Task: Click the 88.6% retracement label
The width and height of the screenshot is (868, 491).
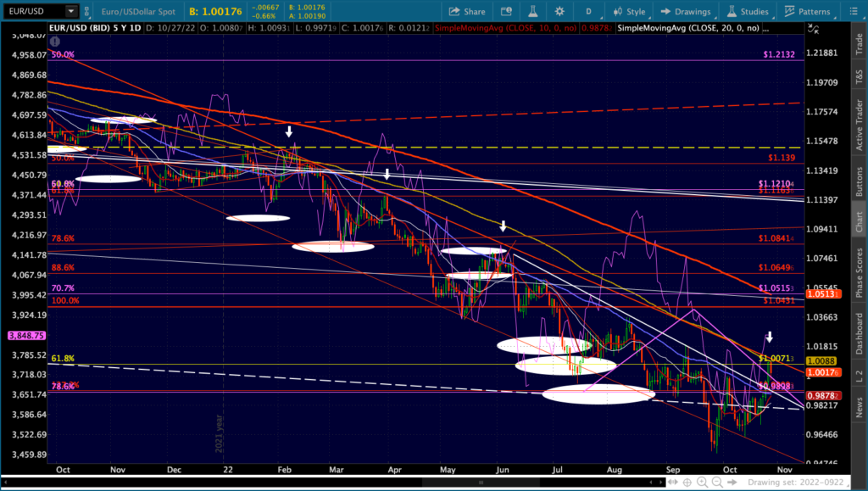Action: coord(63,267)
